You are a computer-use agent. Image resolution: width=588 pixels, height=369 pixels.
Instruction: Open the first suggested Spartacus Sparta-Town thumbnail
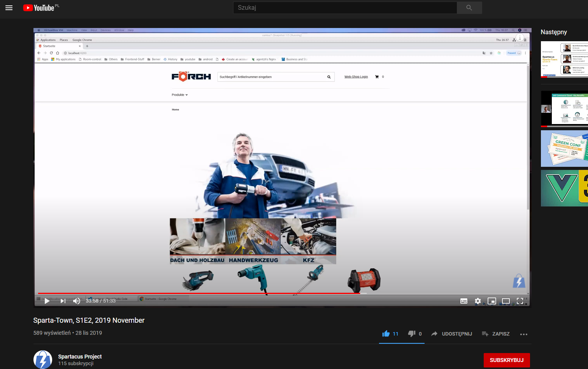(564, 59)
